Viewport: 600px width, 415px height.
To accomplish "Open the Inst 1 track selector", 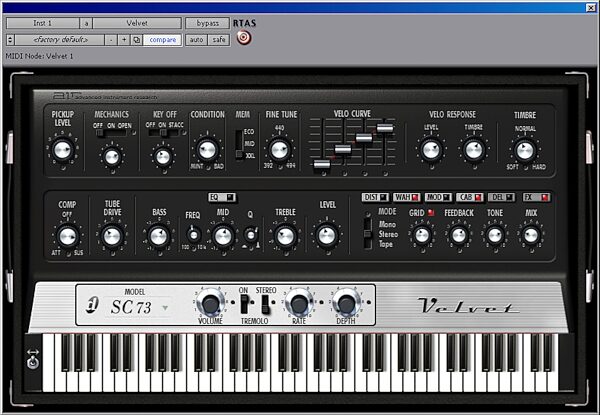I will point(42,23).
